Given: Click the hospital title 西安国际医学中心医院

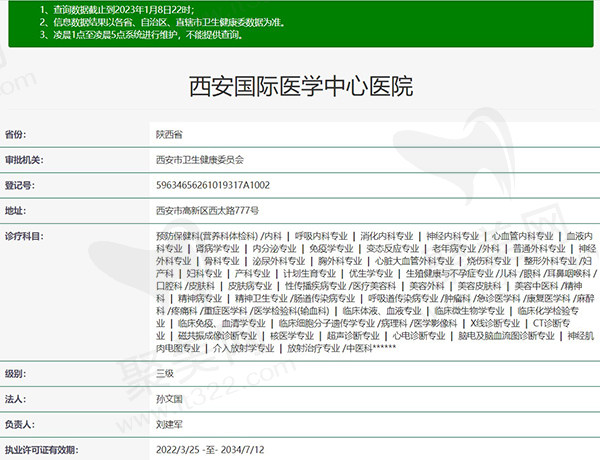Looking at the screenshot, I should tap(301, 86).
